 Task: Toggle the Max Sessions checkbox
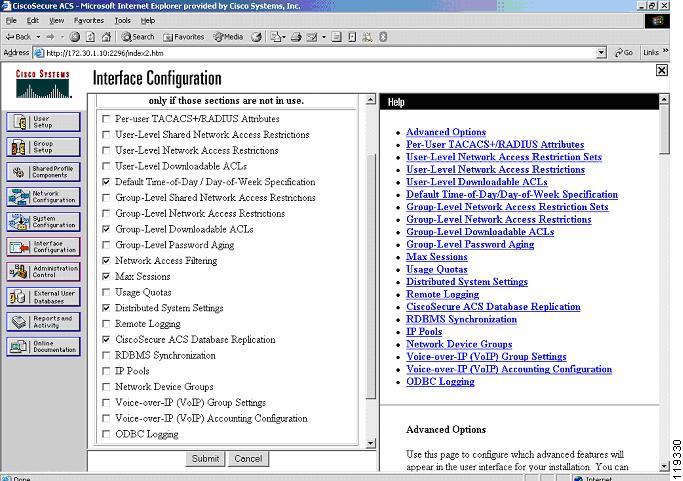point(106,276)
